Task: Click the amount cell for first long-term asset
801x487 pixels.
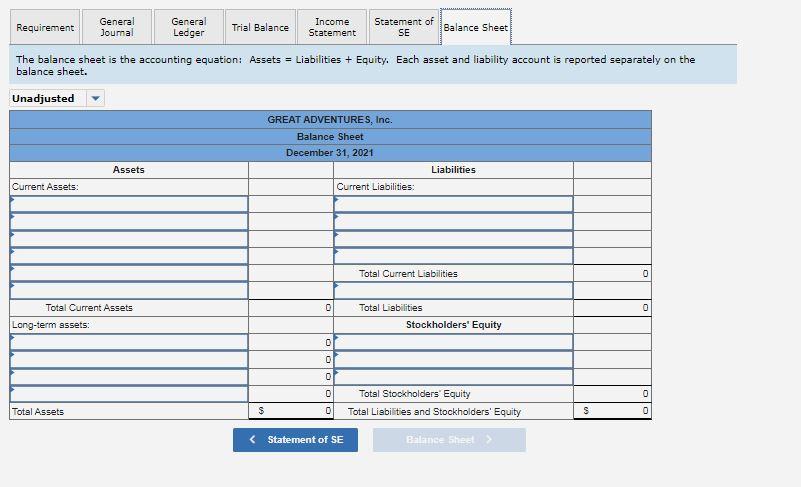Action: (291, 342)
